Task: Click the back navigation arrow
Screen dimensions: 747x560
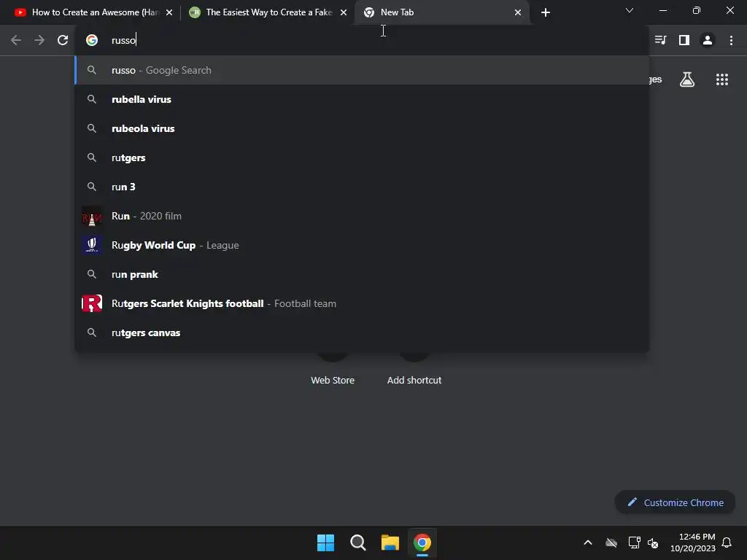Action: pyautogui.click(x=16, y=40)
